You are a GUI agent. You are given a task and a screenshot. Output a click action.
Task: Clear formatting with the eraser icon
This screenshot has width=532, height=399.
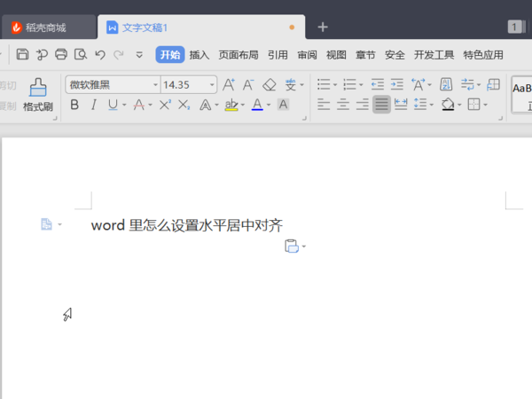[x=270, y=84]
